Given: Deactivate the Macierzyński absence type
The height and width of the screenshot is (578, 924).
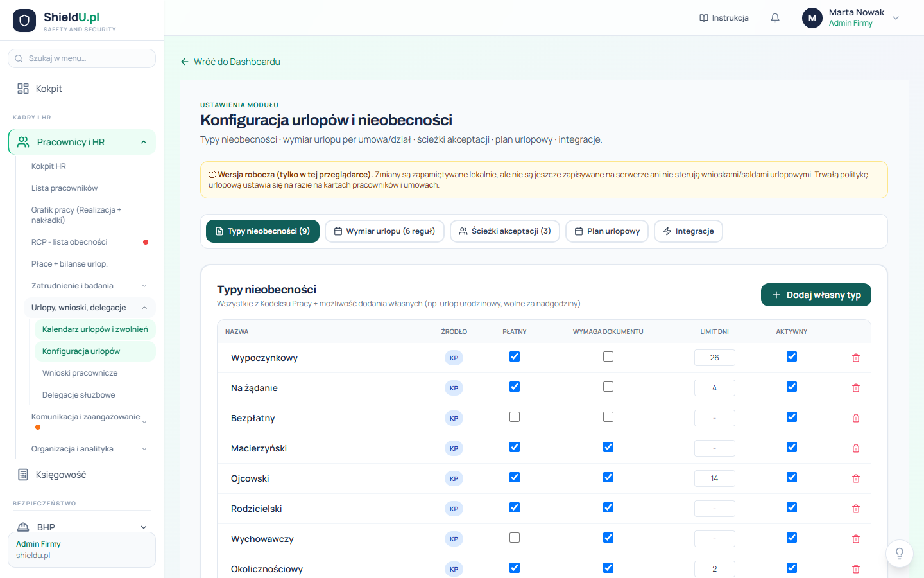Looking at the screenshot, I should click(792, 447).
